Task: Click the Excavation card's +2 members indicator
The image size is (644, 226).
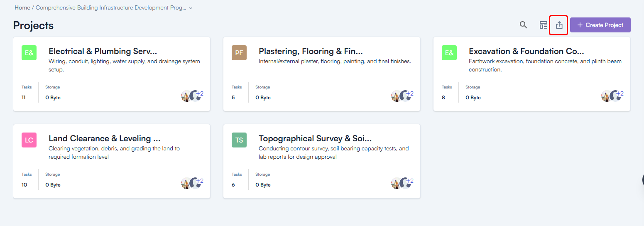Action: pos(620,94)
